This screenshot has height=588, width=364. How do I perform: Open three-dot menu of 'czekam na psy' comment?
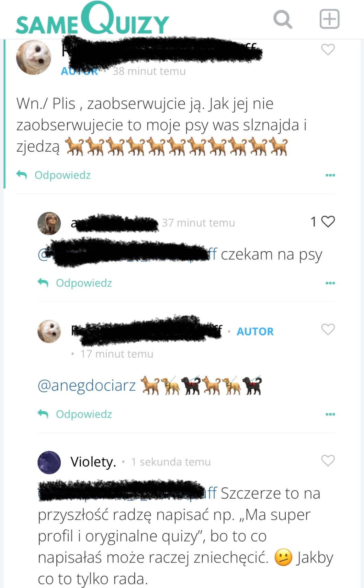(330, 283)
